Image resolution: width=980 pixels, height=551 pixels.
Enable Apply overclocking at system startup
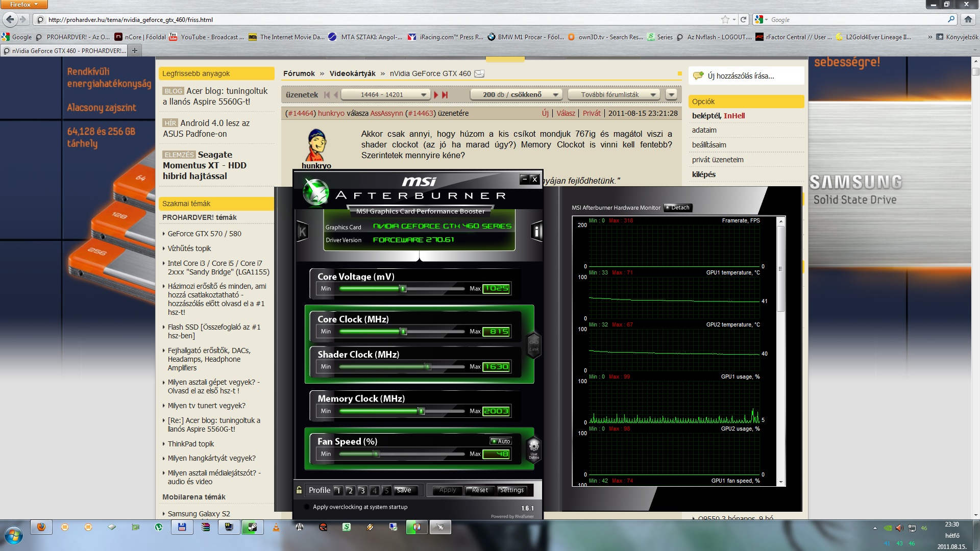point(306,507)
